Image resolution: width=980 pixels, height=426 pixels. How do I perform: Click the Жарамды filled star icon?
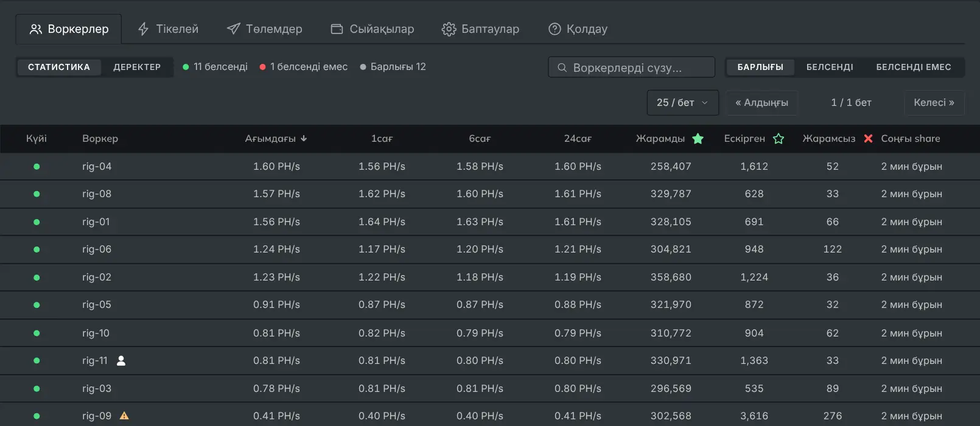[698, 139]
